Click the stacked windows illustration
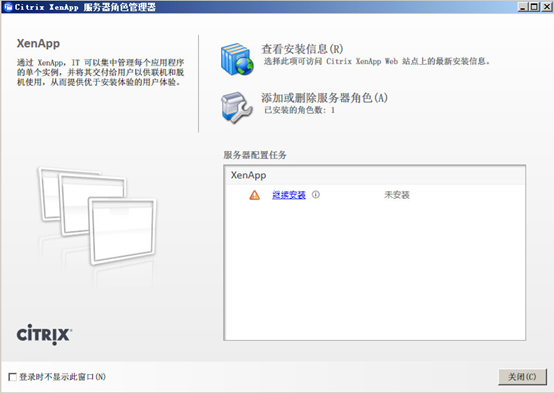The height and width of the screenshot is (393, 554). tap(97, 216)
